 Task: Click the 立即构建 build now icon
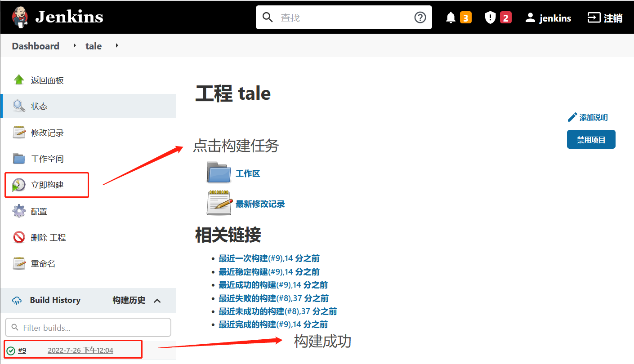pos(19,185)
